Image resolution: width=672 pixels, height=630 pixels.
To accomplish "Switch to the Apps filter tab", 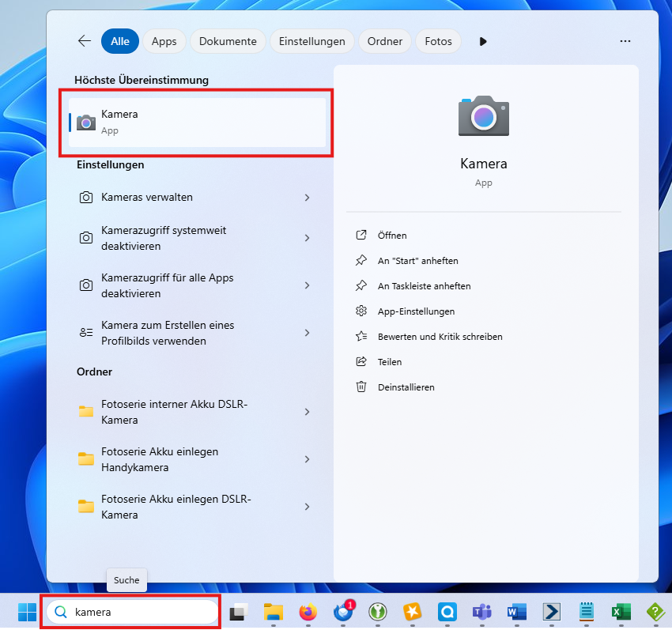I will [164, 41].
